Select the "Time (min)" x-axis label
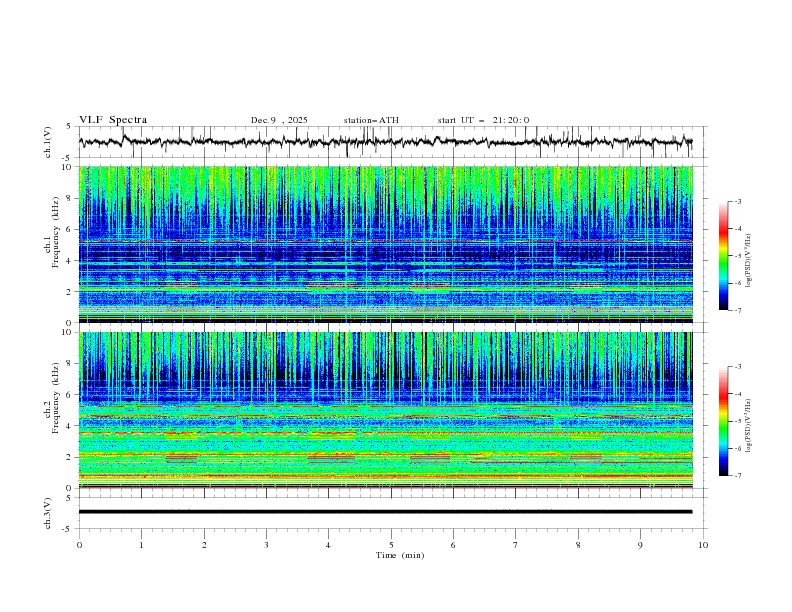This screenshot has height=612, width=792. pyautogui.click(x=400, y=555)
